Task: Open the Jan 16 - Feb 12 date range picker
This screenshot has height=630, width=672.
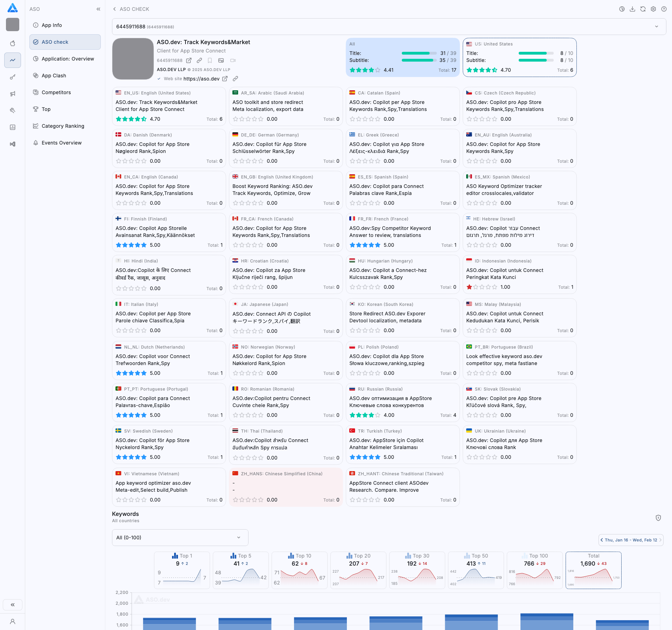Action: point(631,540)
